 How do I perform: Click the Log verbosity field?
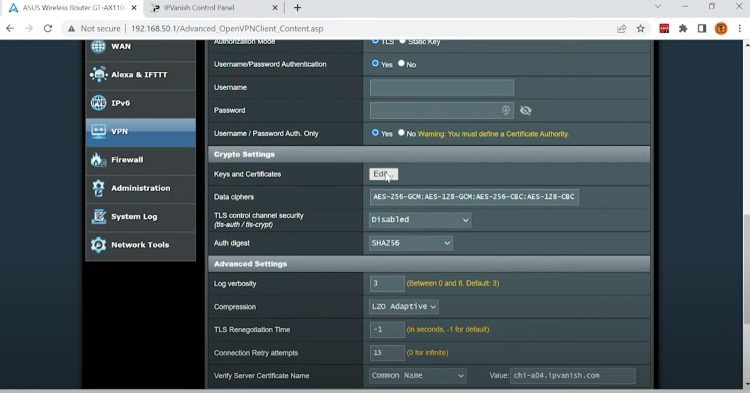coord(387,284)
